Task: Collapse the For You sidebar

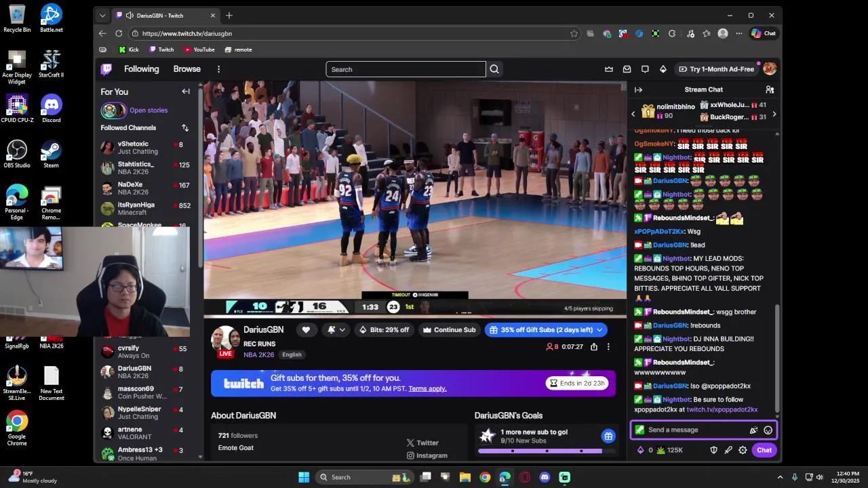Action: (186, 91)
